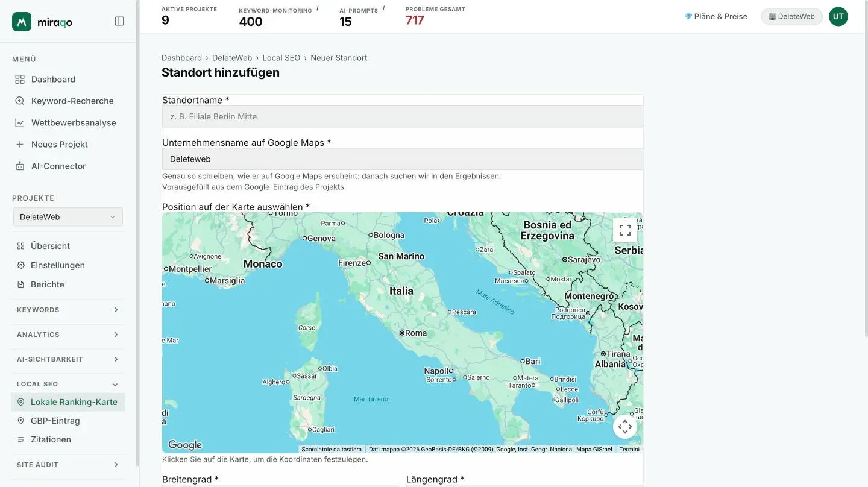
Task: Click the miraqo logo icon
Action: [x=22, y=22]
